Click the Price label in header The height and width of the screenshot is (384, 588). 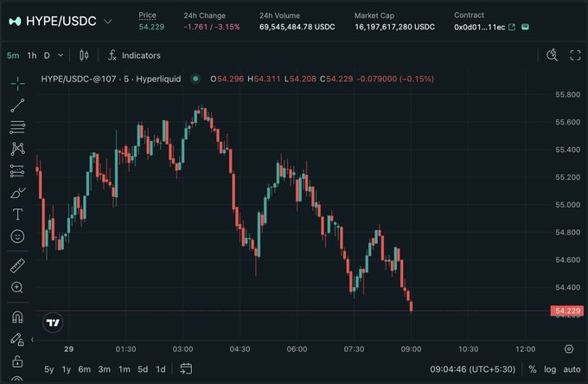pyautogui.click(x=147, y=16)
